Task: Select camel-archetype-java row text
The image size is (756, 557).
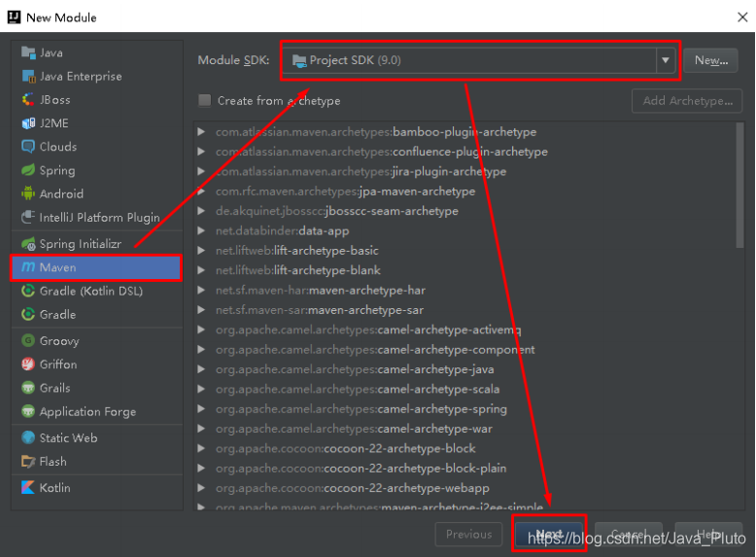Action: point(355,369)
